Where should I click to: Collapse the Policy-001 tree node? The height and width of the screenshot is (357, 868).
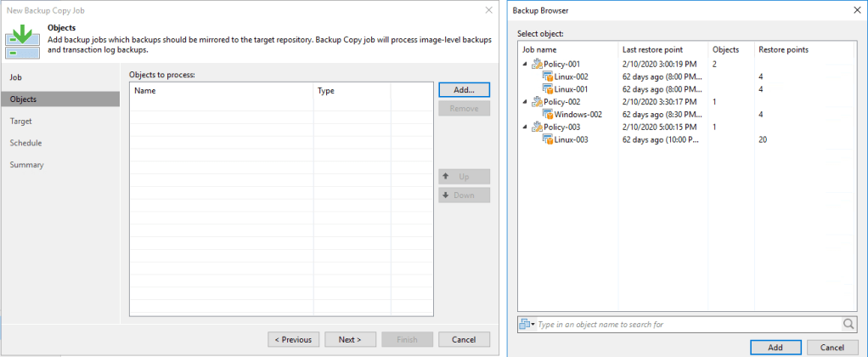click(526, 64)
